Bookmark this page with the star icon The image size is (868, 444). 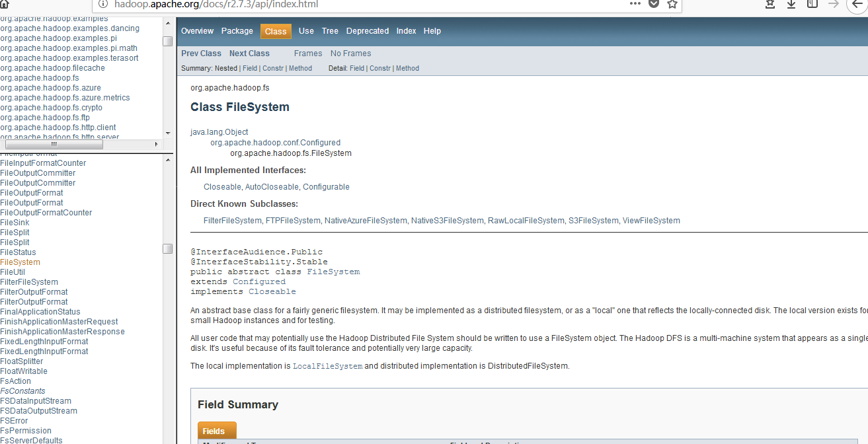(672, 3)
